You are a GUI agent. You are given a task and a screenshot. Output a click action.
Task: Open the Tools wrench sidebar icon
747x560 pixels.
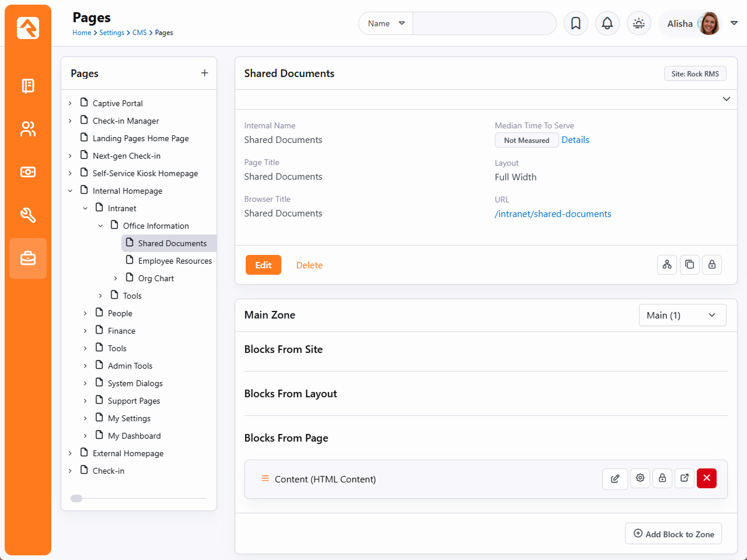(28, 215)
